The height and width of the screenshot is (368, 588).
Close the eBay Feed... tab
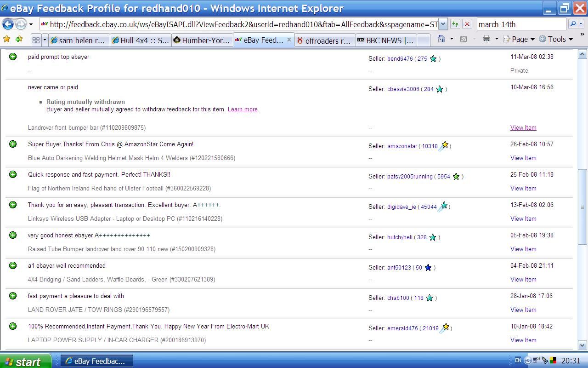[289, 40]
